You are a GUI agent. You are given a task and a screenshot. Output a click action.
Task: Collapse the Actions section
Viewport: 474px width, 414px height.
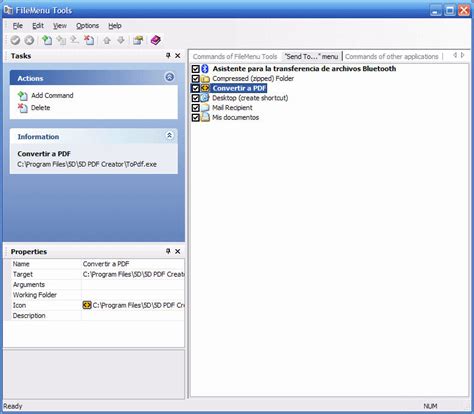click(169, 77)
